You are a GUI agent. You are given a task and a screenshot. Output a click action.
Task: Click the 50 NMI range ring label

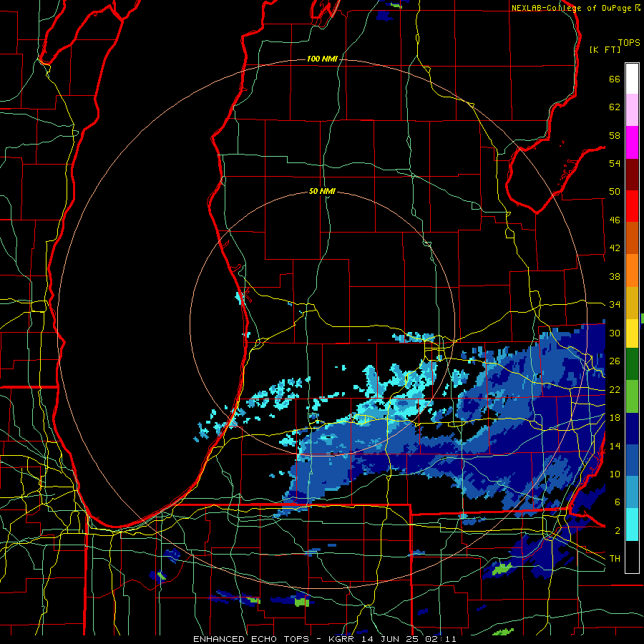322,191
